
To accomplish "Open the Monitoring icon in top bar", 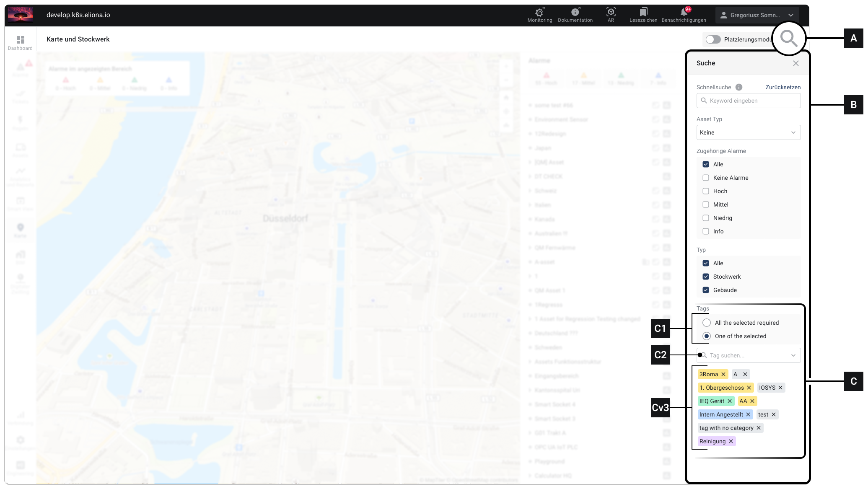I will (539, 12).
